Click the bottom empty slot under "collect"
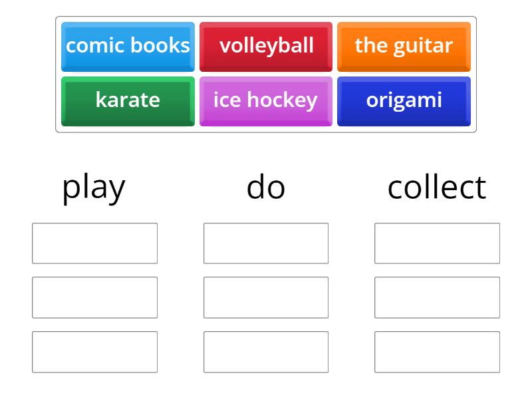The image size is (532, 399). coord(437,351)
